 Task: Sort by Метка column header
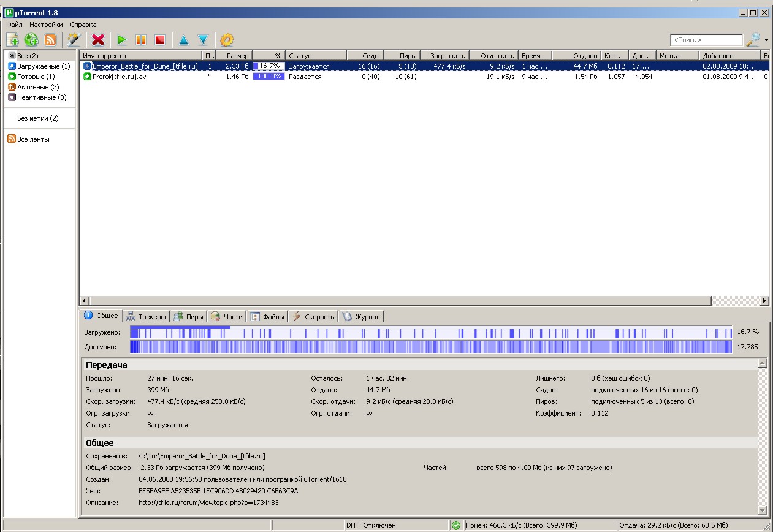pos(678,56)
